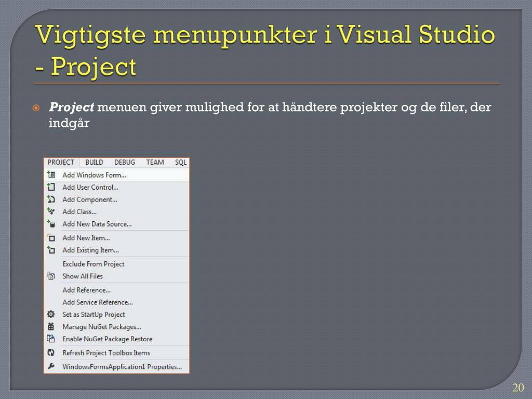Image resolution: width=532 pixels, height=399 pixels.
Task: Choose Add Windows Form... menu entry
Action: coord(117,175)
